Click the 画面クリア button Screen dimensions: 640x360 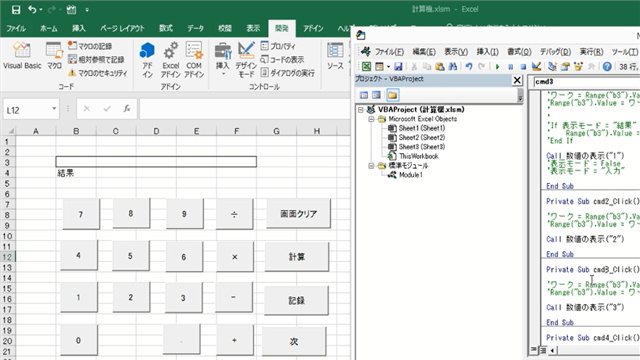[298, 213]
